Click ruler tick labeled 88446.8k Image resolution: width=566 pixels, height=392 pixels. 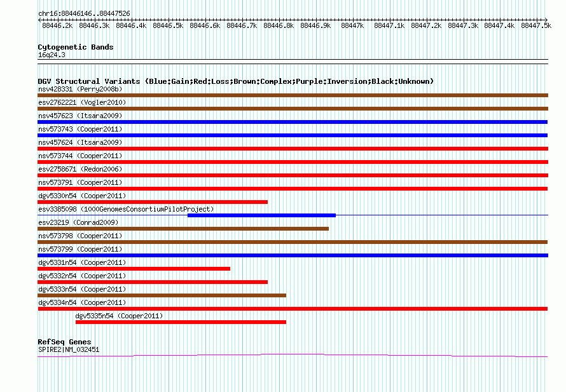click(x=279, y=25)
